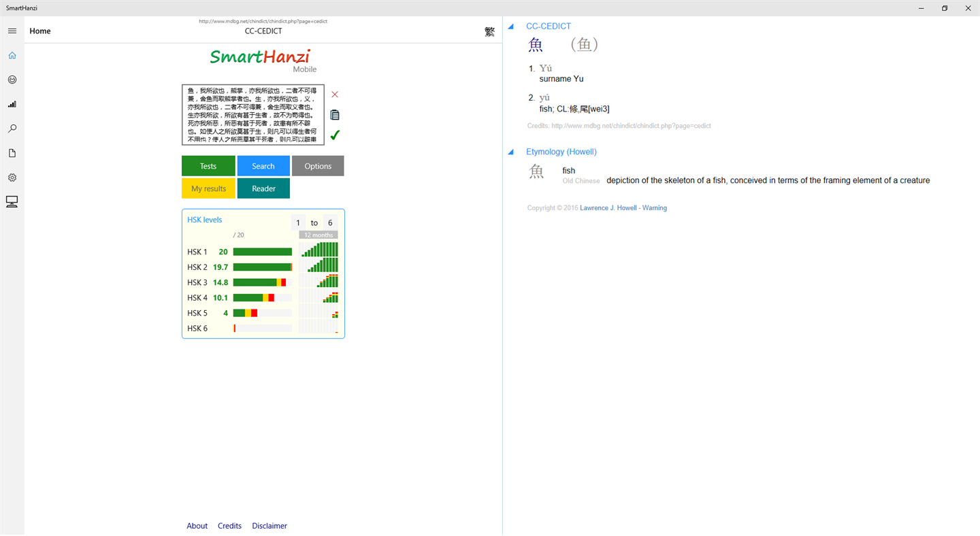Minimize the SmartHanzi window
Image resolution: width=980 pixels, height=536 pixels.
point(921,8)
